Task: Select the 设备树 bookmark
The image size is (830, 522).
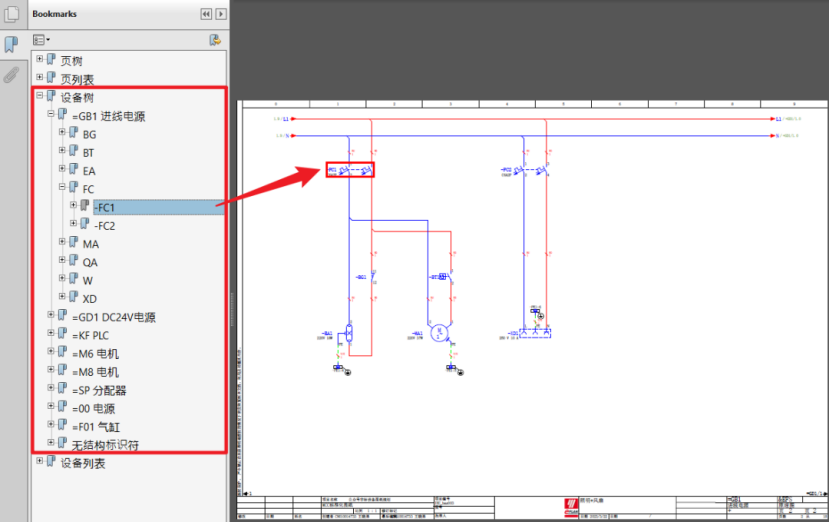Action: [x=77, y=97]
